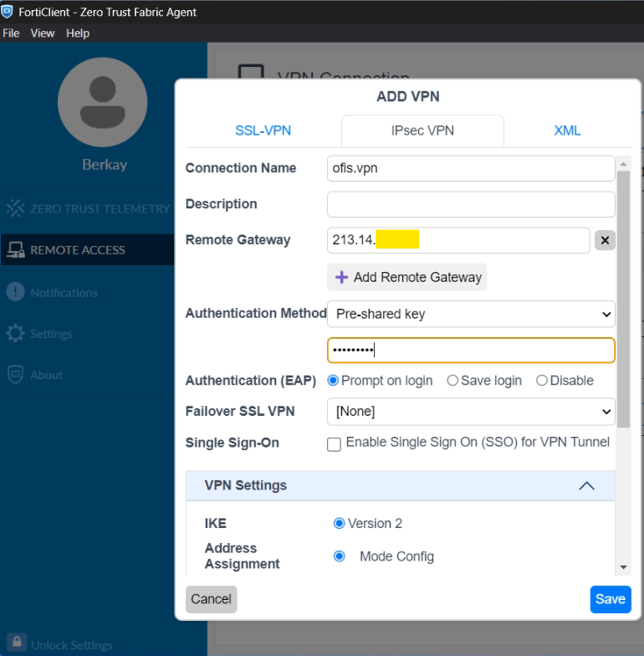Select the Prompt on login radio option
This screenshot has width=644, height=656.
(x=333, y=381)
